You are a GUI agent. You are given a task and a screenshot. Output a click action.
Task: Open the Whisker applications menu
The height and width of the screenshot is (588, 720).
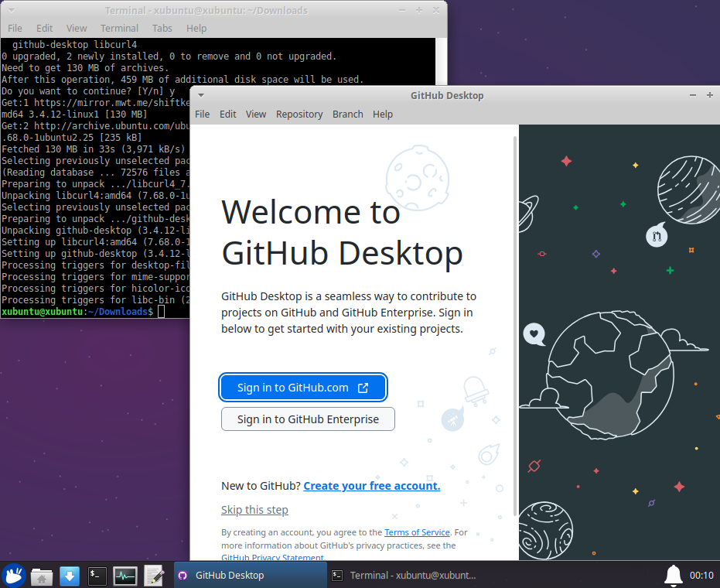click(x=13, y=576)
